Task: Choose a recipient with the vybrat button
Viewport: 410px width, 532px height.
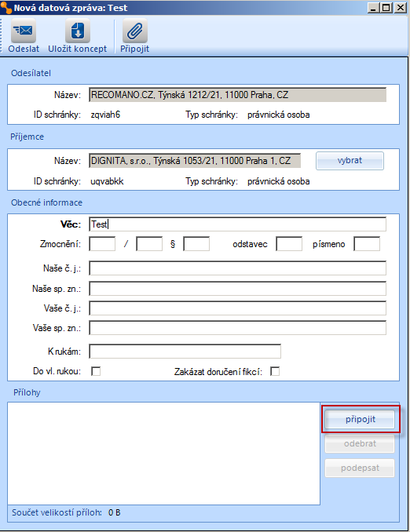Action: click(x=350, y=161)
